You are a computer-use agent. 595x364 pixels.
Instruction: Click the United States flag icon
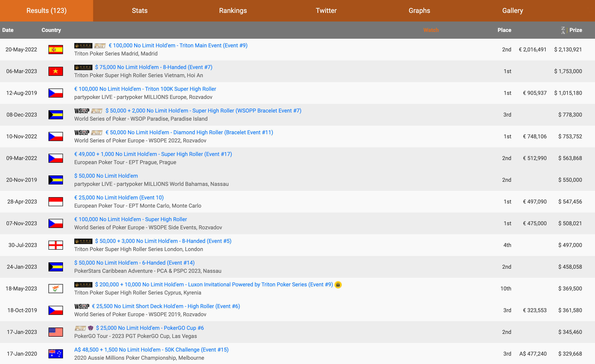(x=56, y=332)
